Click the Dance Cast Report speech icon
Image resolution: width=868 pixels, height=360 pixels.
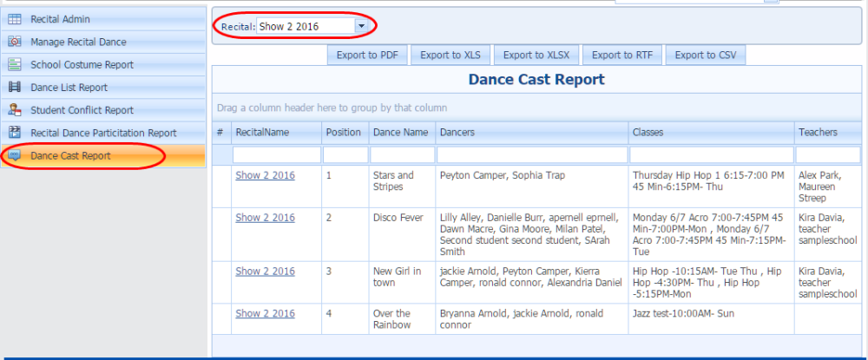click(15, 155)
